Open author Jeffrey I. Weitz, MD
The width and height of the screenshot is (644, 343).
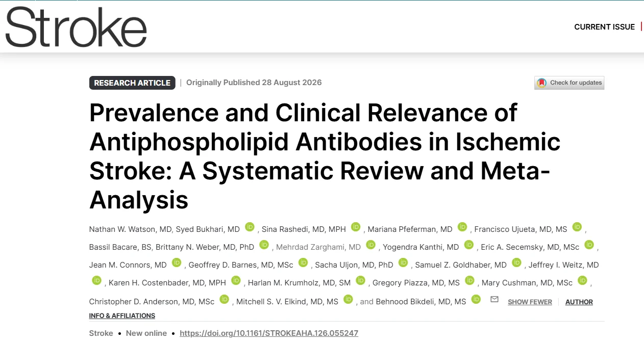(564, 265)
